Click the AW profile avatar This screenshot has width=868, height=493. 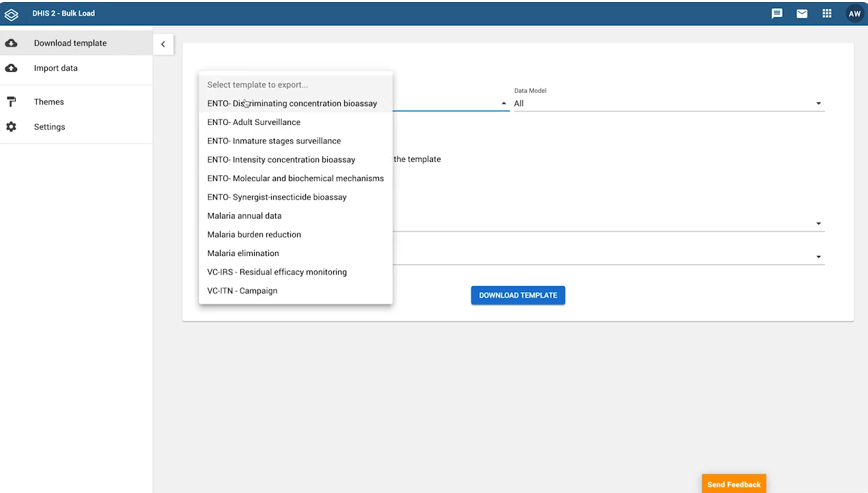pyautogui.click(x=854, y=13)
